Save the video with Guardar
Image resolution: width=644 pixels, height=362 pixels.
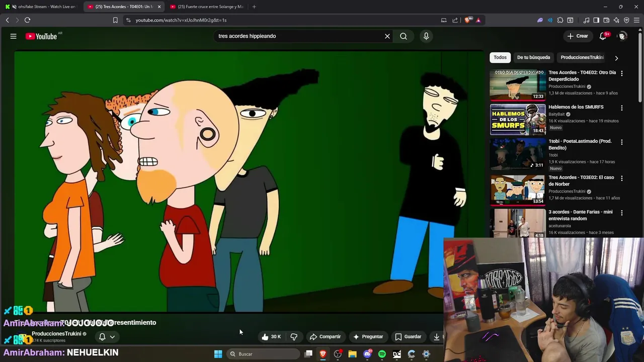[408, 337]
